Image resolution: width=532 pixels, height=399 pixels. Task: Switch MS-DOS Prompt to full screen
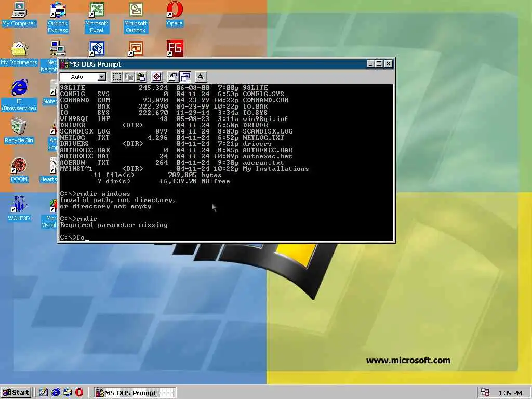click(157, 77)
